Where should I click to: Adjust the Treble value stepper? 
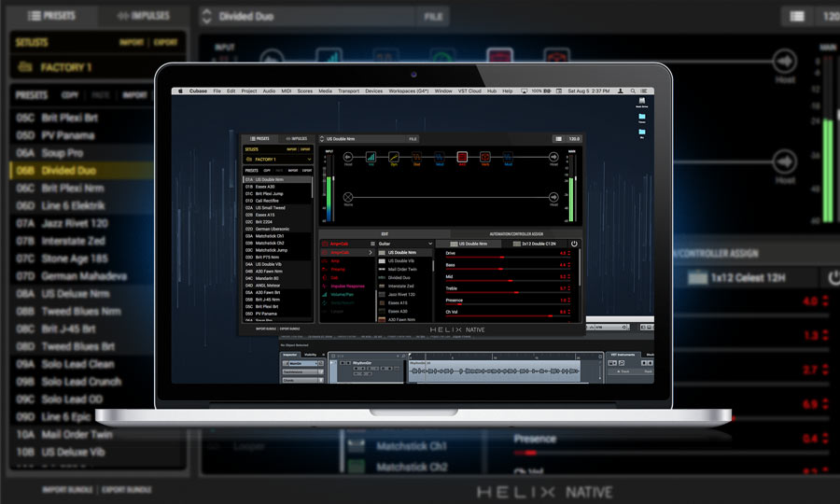[569, 288]
